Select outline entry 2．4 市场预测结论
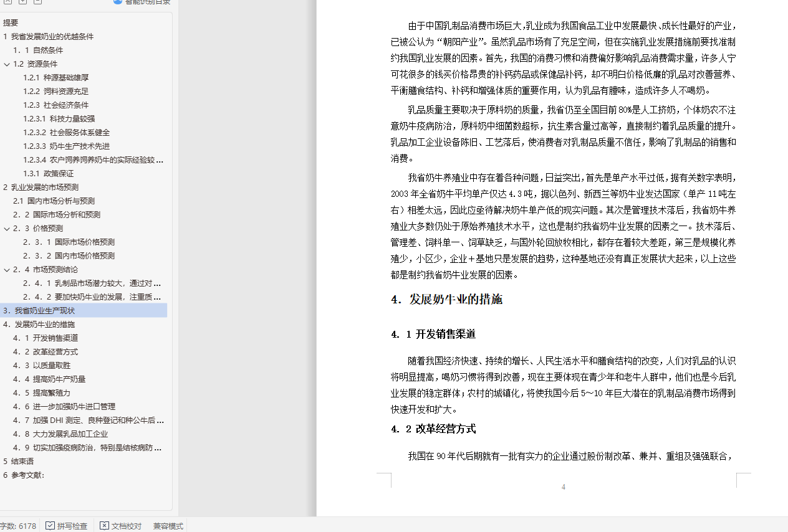 click(x=46, y=270)
